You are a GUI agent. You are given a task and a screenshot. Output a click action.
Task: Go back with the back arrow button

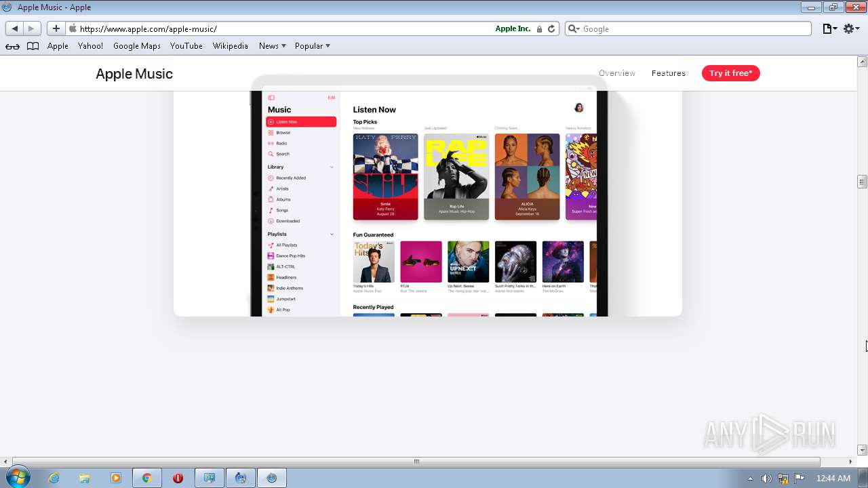click(x=15, y=28)
